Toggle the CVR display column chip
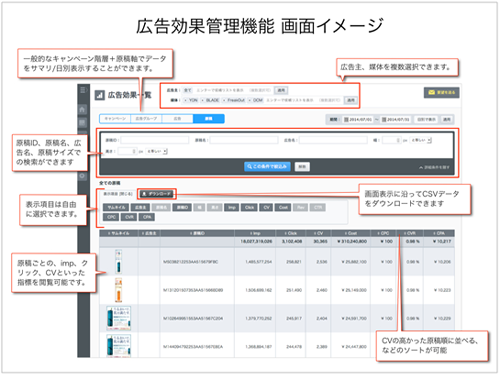The image size is (500, 374). (129, 217)
